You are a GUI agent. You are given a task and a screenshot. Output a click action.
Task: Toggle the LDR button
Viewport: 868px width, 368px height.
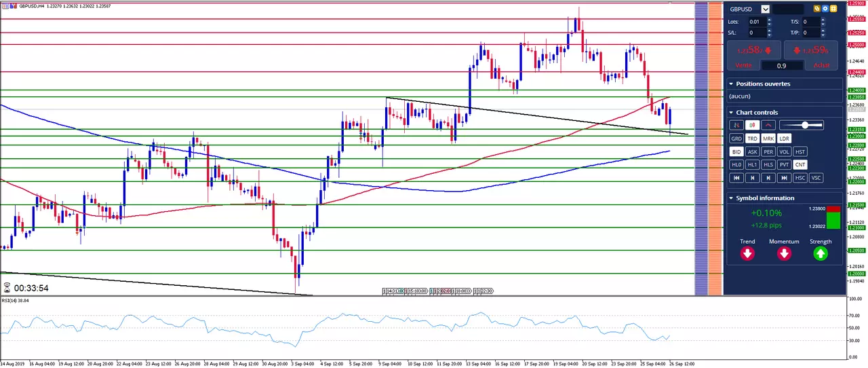[785, 139]
